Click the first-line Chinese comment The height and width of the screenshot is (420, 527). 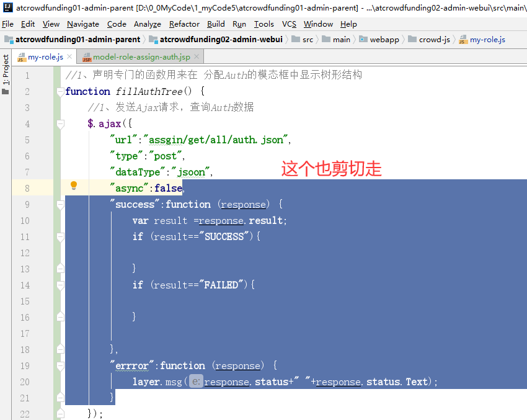214,75
